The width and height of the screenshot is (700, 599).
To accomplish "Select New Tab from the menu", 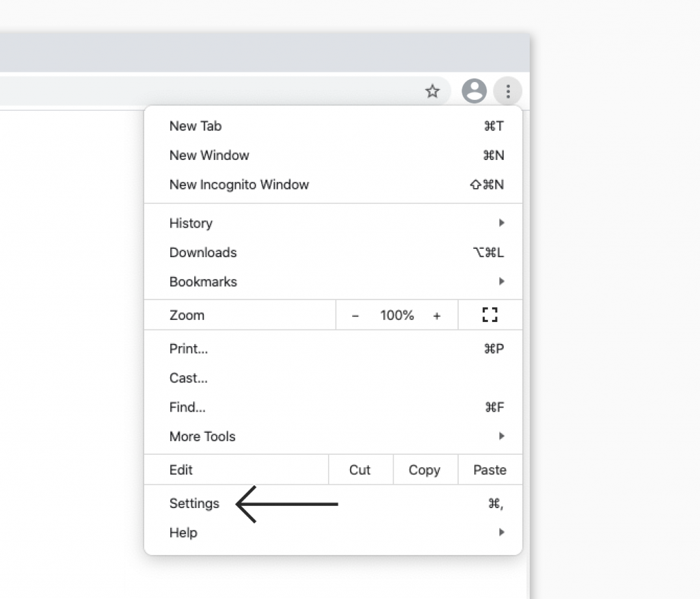I will click(196, 126).
